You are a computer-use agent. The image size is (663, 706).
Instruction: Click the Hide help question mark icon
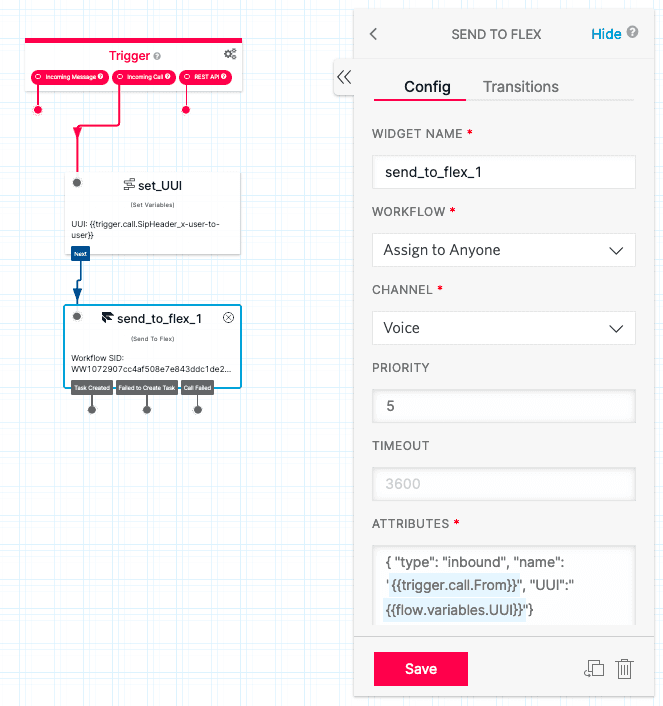click(x=632, y=33)
